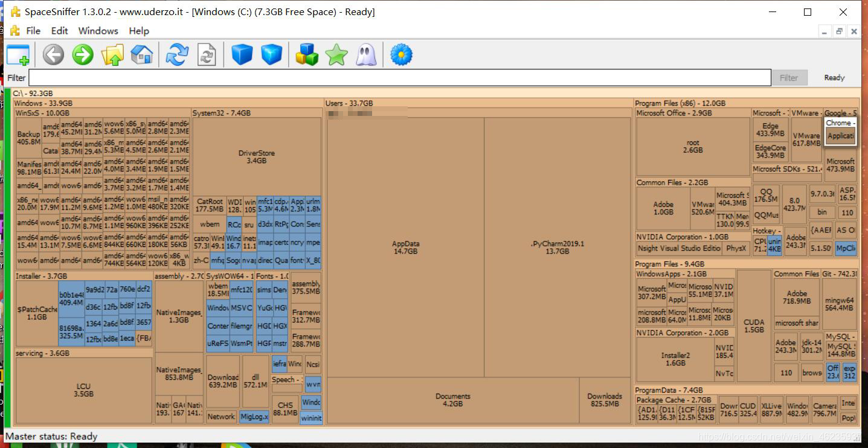Viewport: 868px width, 448px height.
Task: Click the blue flower donate icon
Action: coord(401,55)
